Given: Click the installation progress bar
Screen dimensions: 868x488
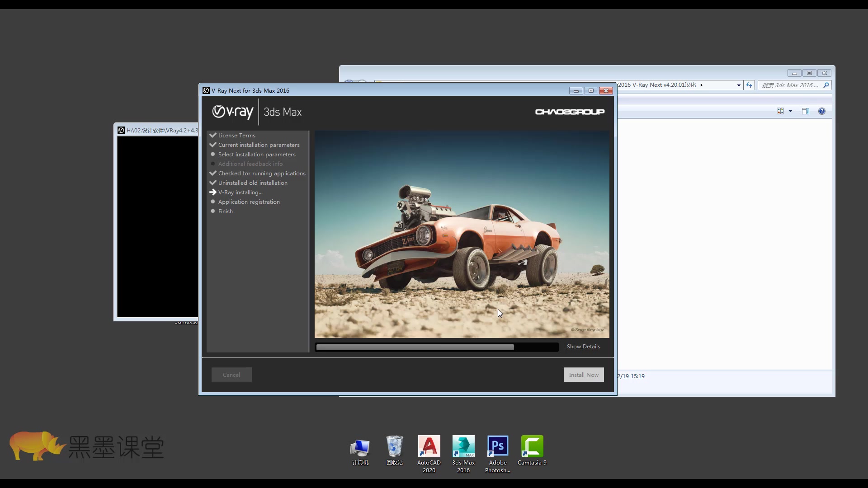Looking at the screenshot, I should point(436,347).
